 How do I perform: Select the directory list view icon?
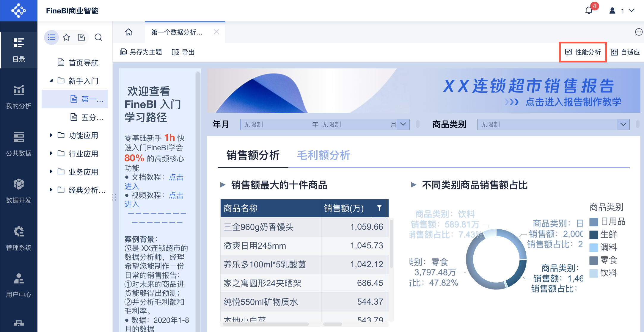[51, 37]
